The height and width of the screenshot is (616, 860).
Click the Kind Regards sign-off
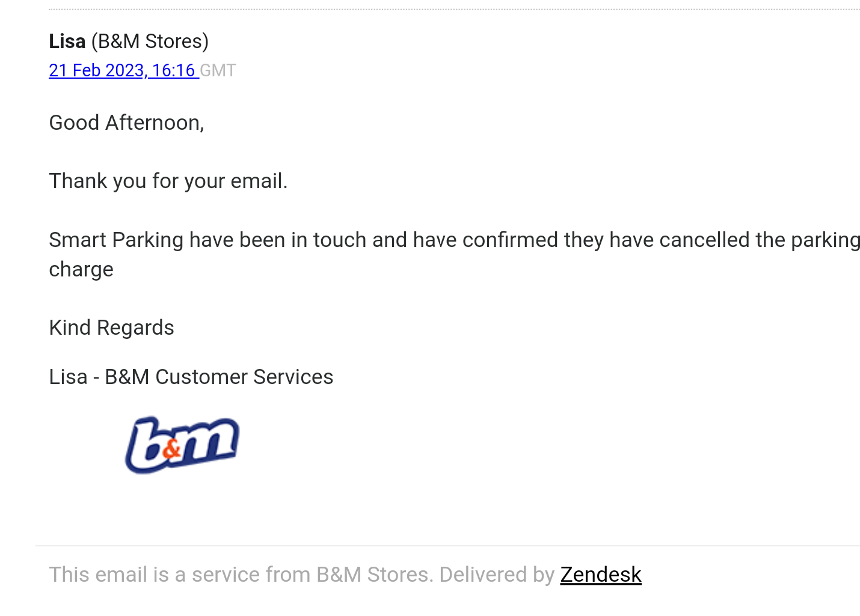click(x=111, y=328)
